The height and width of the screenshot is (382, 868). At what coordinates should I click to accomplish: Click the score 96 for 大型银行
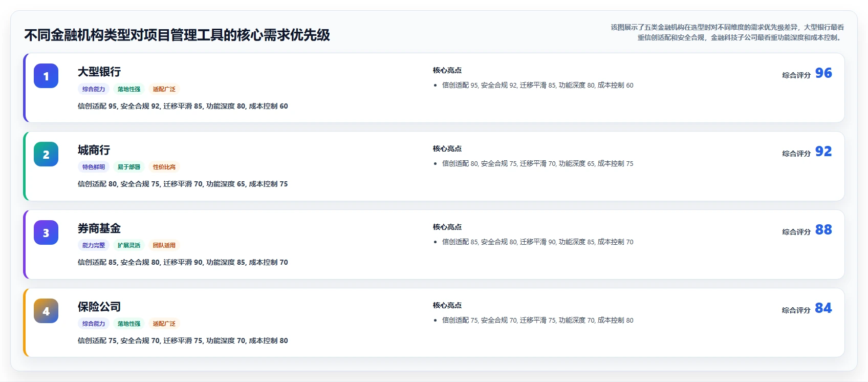pyautogui.click(x=823, y=73)
